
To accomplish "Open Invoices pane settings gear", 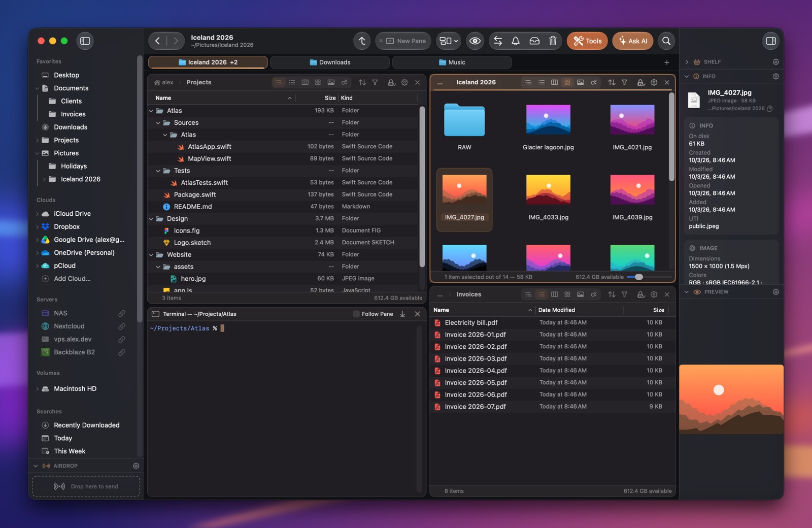I will pos(654,294).
